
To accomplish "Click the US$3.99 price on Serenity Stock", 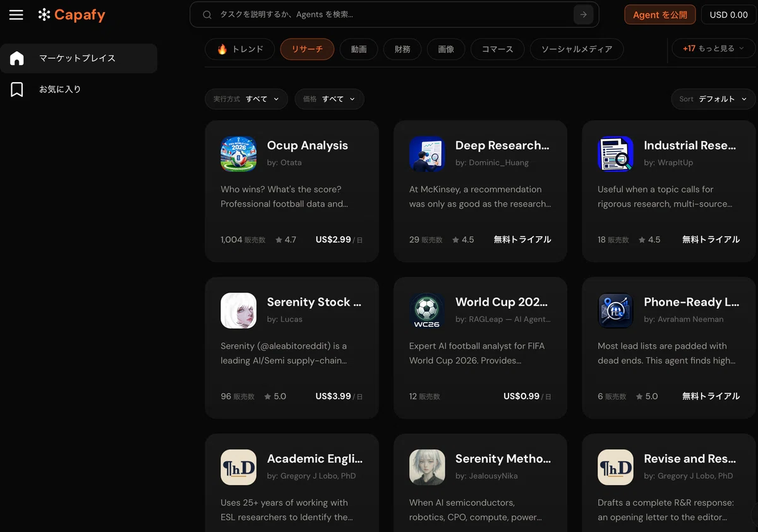I will pos(333,396).
